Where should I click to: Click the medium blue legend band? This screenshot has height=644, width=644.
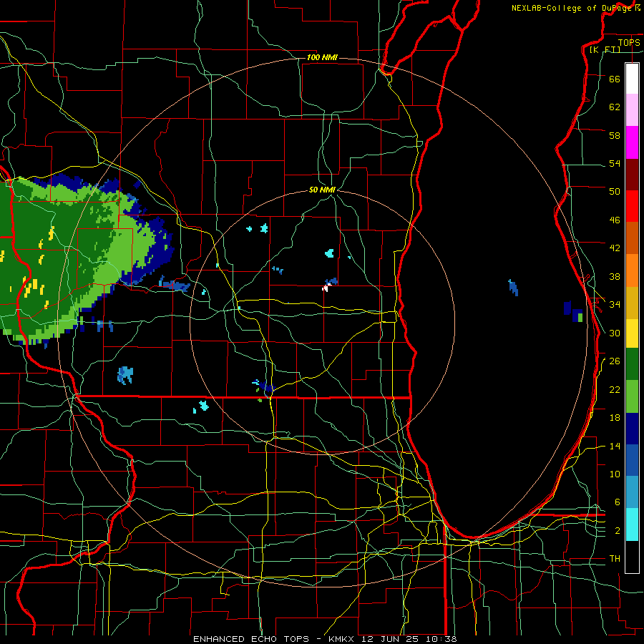pos(632,460)
